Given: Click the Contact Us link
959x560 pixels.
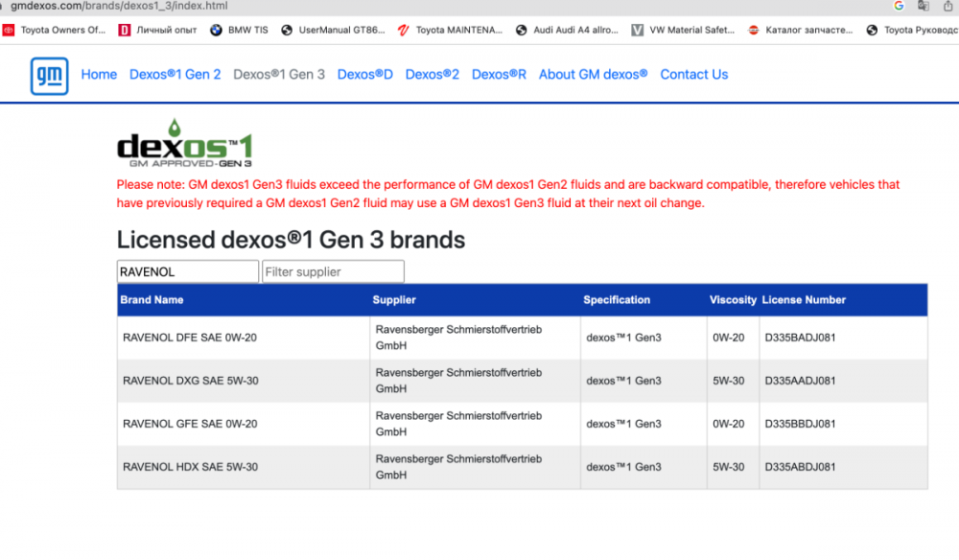Looking at the screenshot, I should (693, 75).
